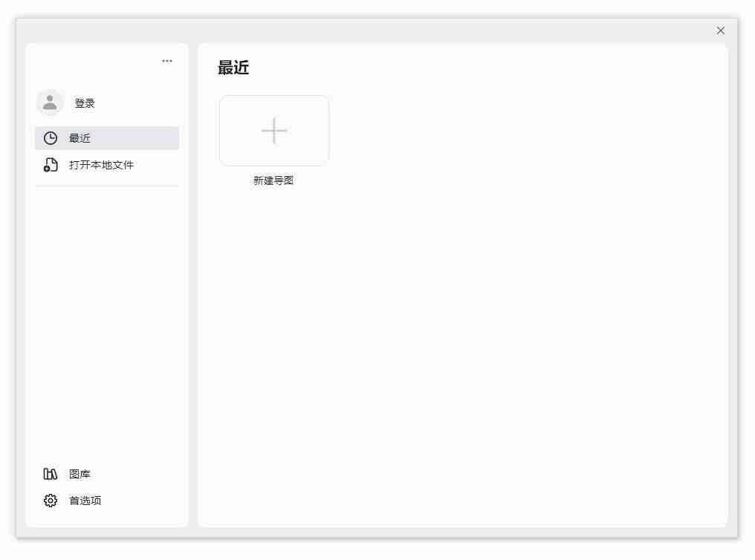
Task: Open the overflow menu above the sidebar
Action: 166,60
